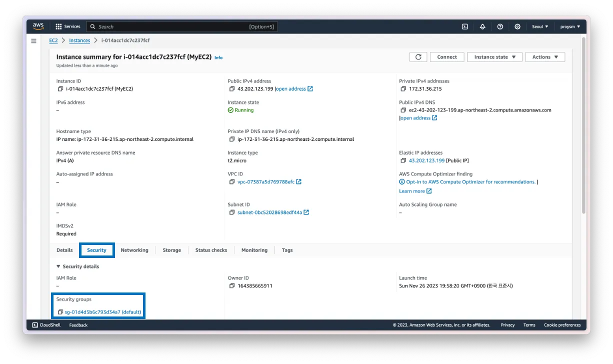Copy the Owner ID 164385665911
Image resolution: width=613 pixels, height=364 pixels.
232,286
